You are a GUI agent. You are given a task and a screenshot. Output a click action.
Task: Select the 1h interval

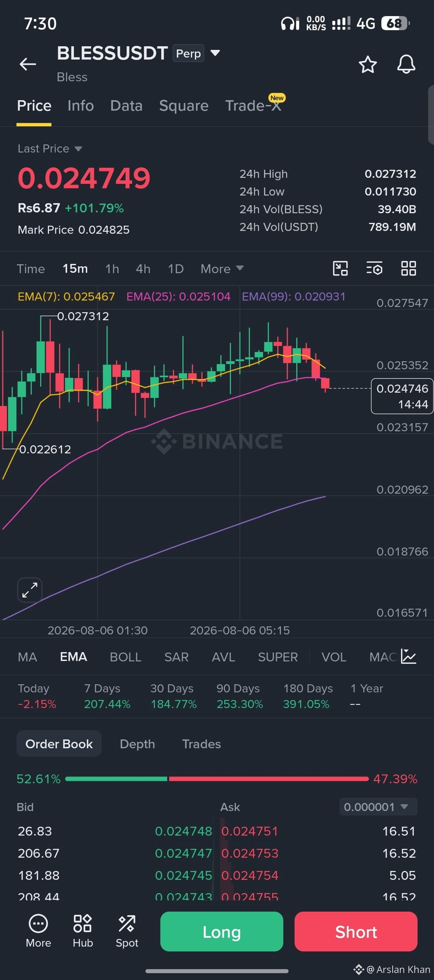(x=112, y=269)
